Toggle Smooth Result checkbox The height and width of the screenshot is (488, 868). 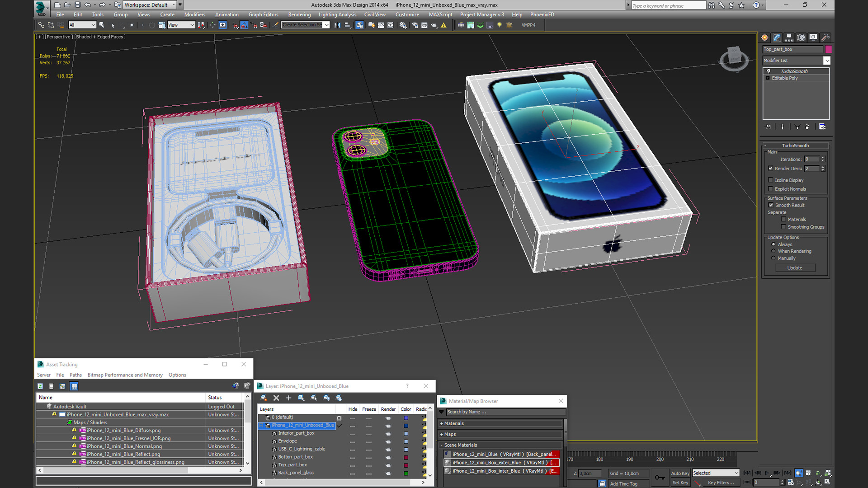771,205
